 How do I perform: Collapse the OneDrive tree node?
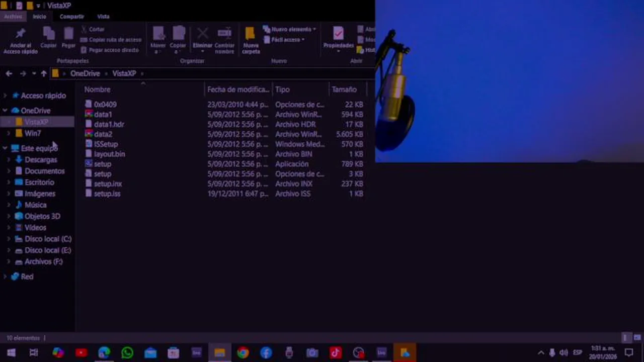(x=5, y=111)
